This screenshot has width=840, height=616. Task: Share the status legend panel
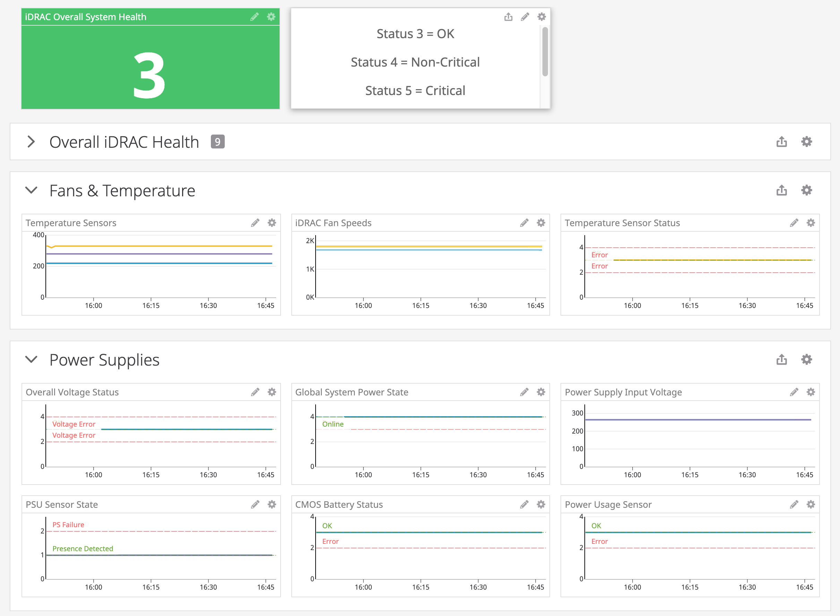508,17
